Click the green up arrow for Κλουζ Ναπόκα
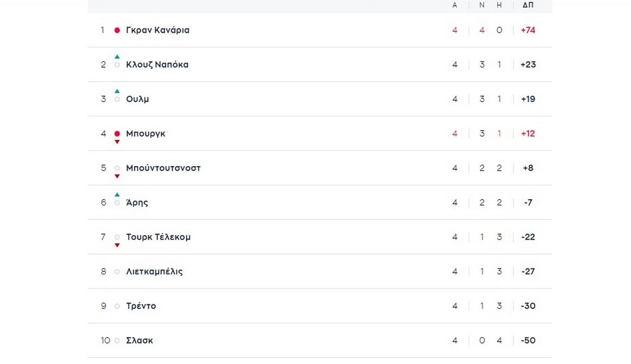This screenshot has width=631, height=364. click(117, 57)
